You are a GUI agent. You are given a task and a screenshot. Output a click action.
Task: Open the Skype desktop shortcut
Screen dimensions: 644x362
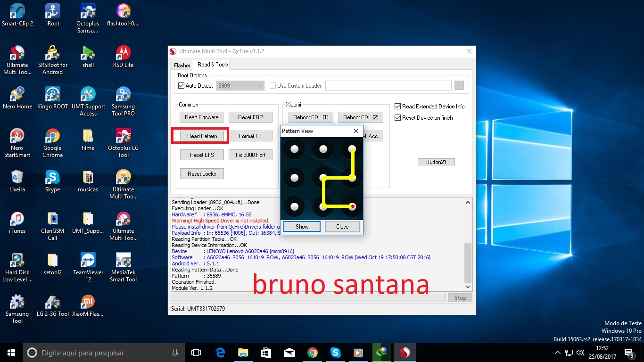pos(53,181)
